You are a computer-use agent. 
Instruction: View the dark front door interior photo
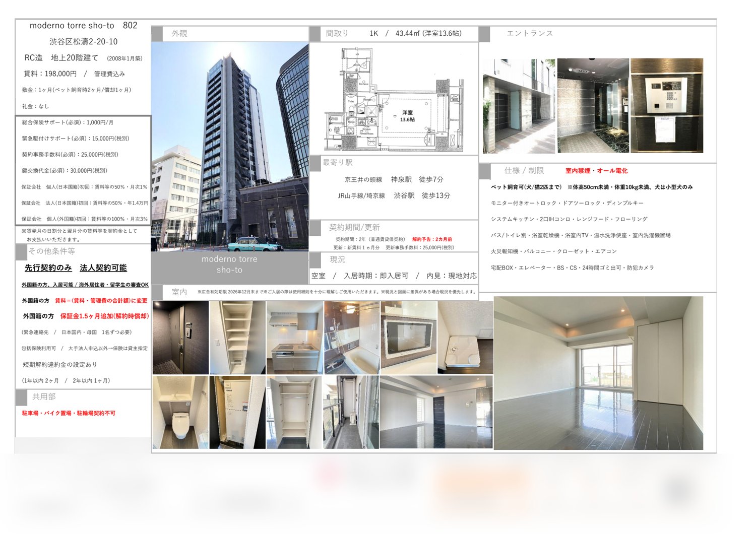(x=180, y=338)
